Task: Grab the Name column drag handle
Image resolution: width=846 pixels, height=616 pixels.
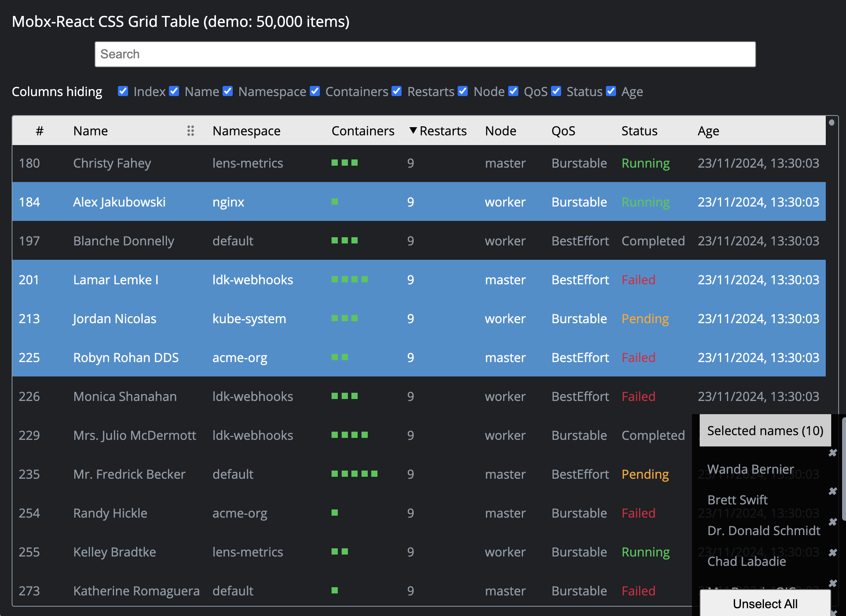Action: pyautogui.click(x=190, y=131)
